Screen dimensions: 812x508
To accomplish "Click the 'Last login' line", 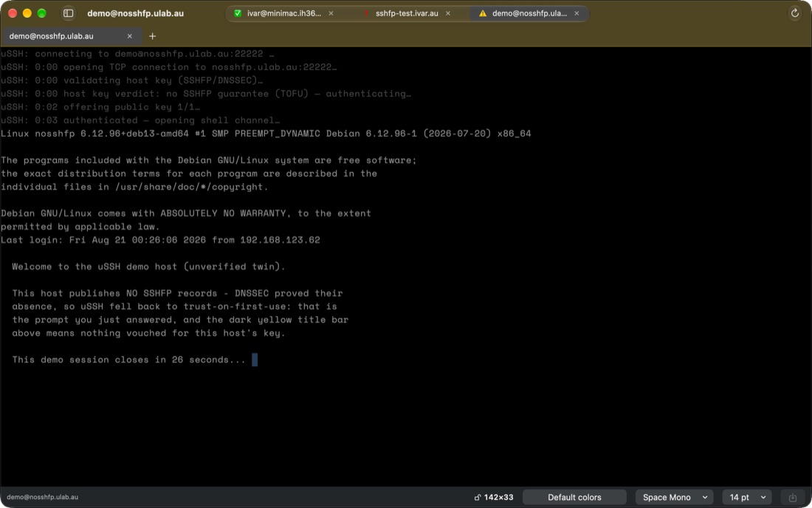I will click(x=160, y=240).
